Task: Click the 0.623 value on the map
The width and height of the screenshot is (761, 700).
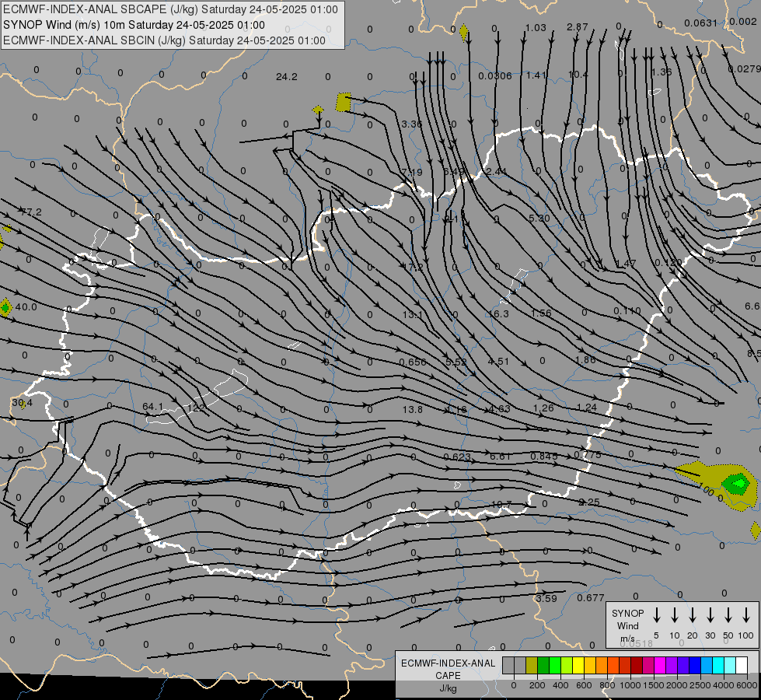Action: click(x=457, y=457)
